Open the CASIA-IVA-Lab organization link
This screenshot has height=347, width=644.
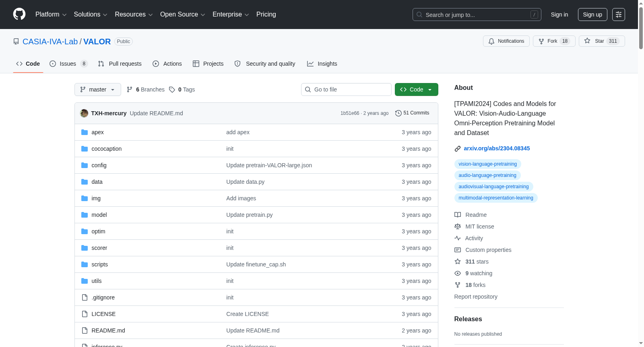click(50, 42)
